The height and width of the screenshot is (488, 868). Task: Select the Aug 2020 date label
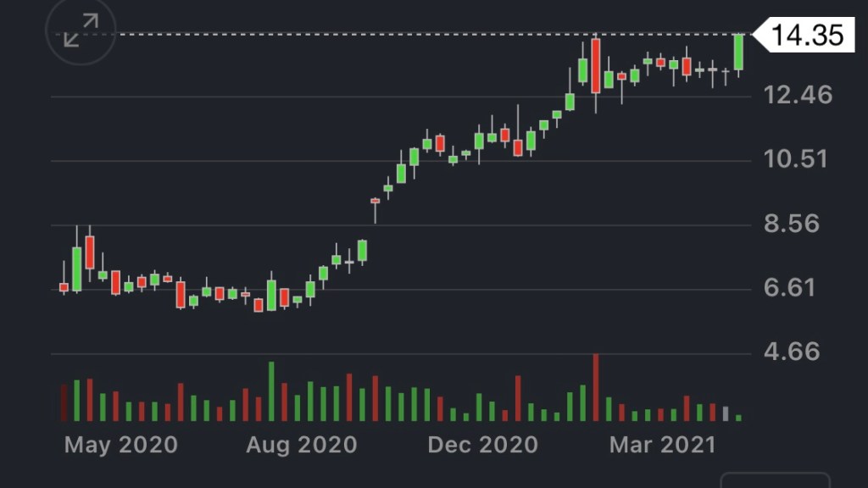[x=301, y=445]
